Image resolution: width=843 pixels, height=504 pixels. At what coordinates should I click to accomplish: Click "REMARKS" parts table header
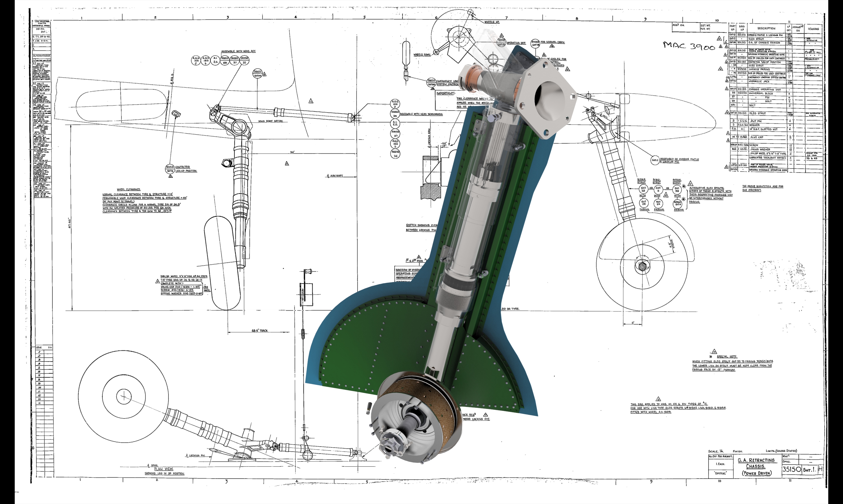[x=813, y=29]
